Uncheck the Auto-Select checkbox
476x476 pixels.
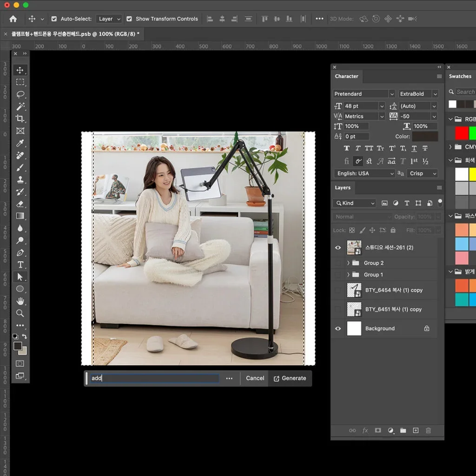54,19
